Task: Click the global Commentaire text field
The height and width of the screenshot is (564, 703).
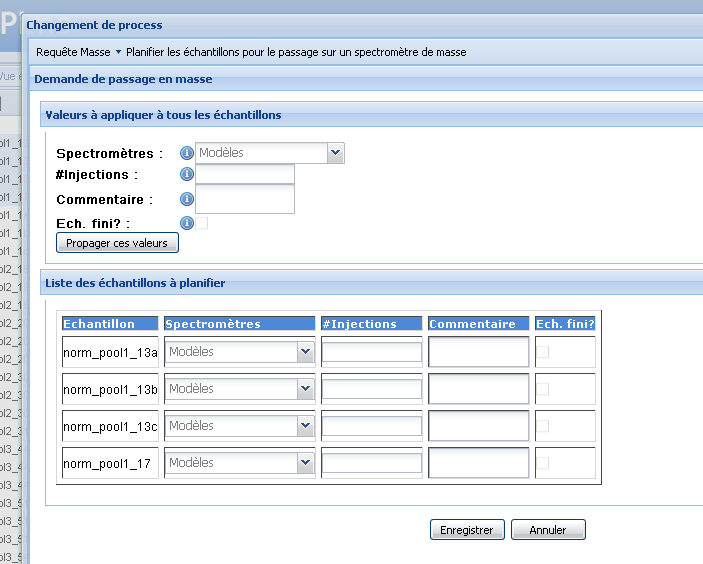Action: point(245,199)
